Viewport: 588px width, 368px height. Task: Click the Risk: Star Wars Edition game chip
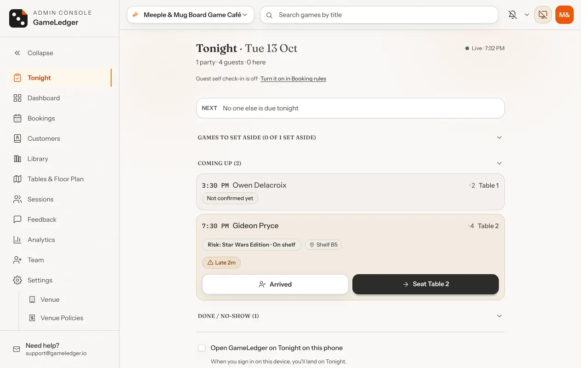pos(251,245)
